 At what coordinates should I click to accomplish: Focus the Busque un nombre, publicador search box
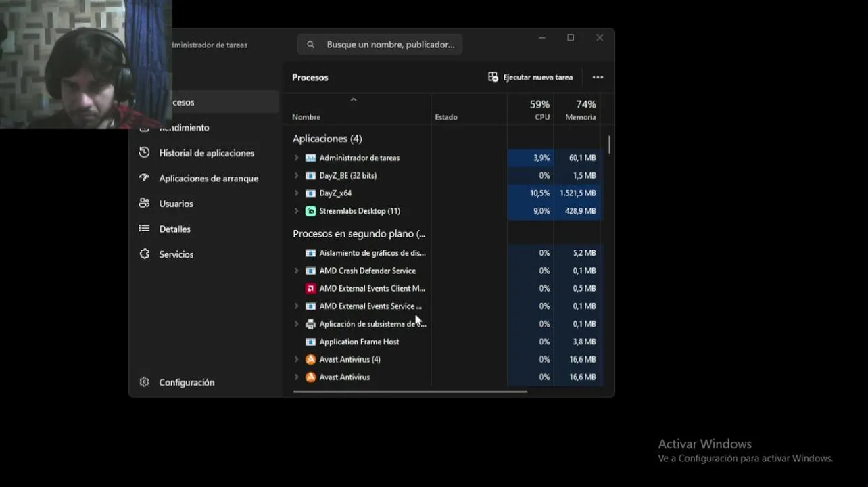[x=380, y=45]
